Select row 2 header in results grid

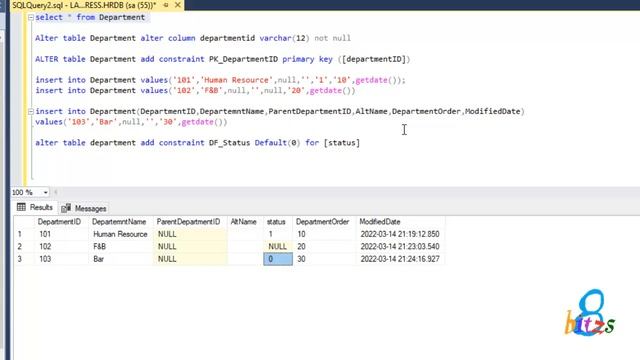[x=24, y=247]
